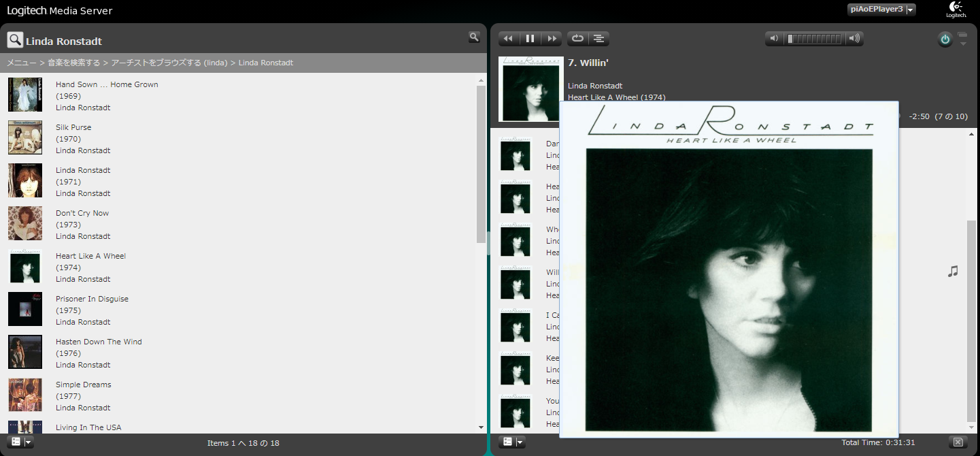This screenshot has height=456, width=980.
Task: Go to アーチストをブラウズする (linda) breadcrumb
Action: 169,63
